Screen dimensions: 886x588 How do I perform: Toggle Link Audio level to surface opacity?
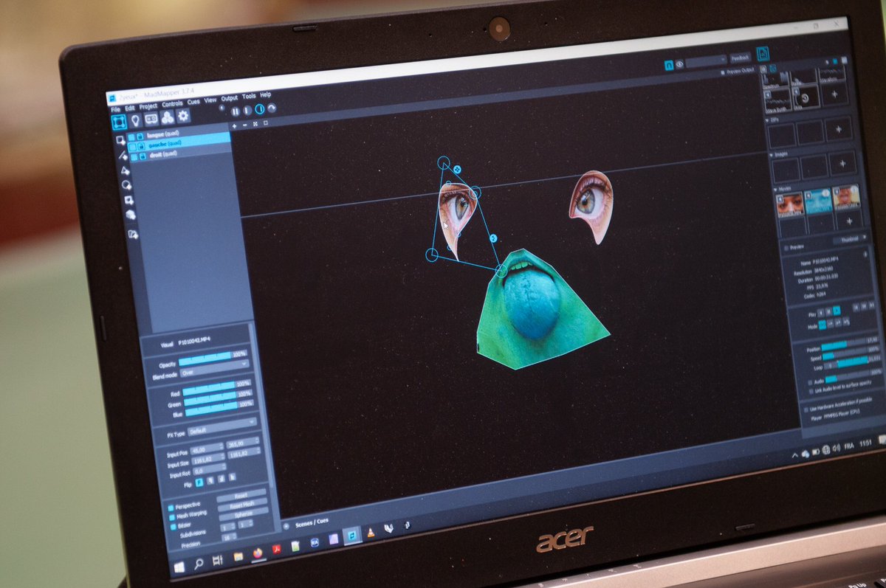[x=811, y=391]
